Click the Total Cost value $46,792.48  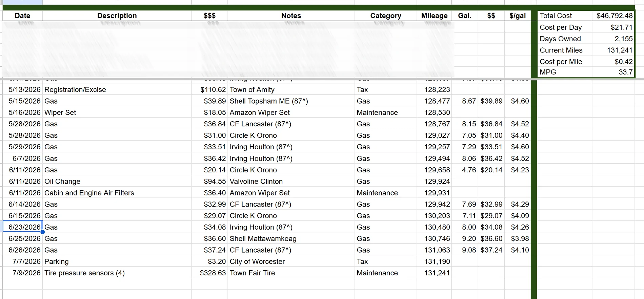click(x=613, y=16)
